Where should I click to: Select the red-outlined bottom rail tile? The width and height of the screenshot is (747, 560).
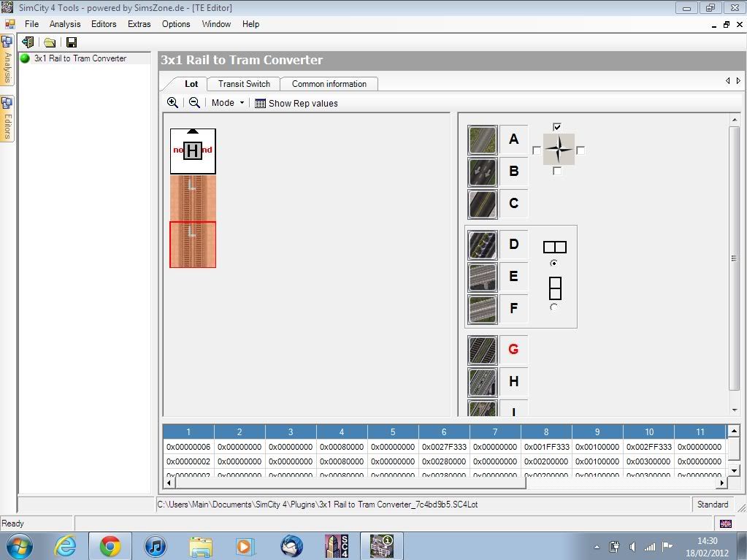(193, 245)
